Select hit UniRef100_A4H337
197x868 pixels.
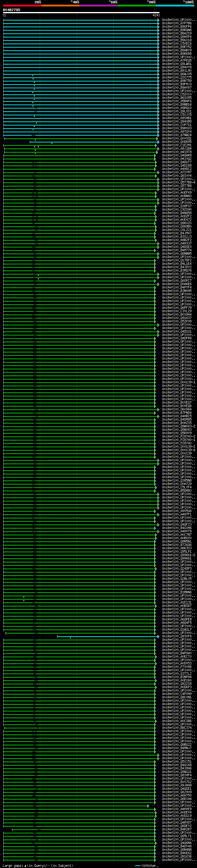coord(177,243)
